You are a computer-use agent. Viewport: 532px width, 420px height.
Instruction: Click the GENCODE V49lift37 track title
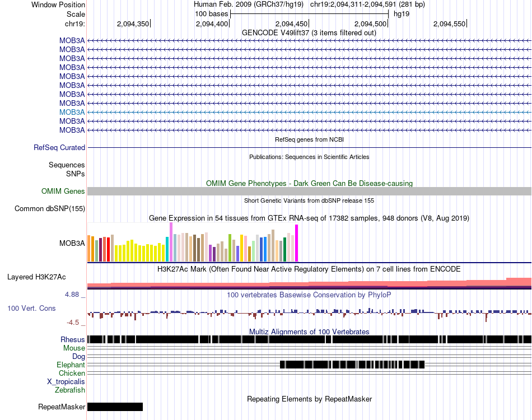[309, 33]
